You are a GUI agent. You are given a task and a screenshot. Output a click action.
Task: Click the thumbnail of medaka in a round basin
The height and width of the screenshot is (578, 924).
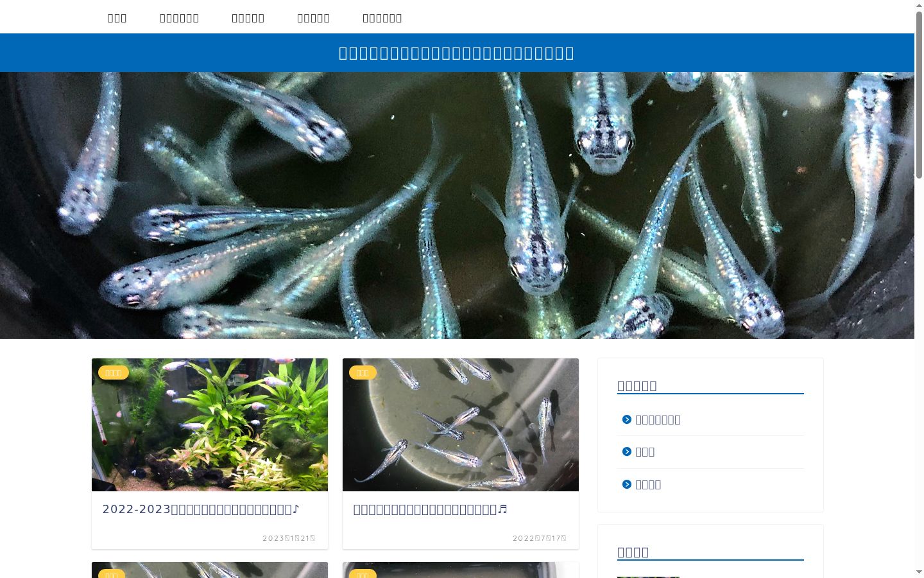click(461, 425)
